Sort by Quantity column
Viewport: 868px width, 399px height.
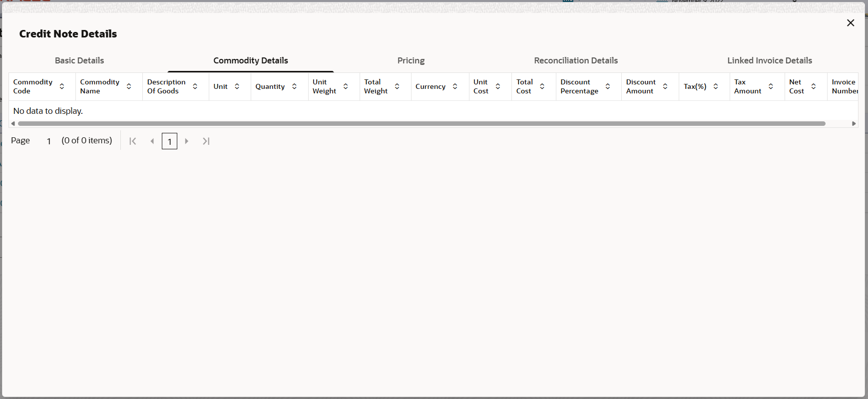coord(295,86)
